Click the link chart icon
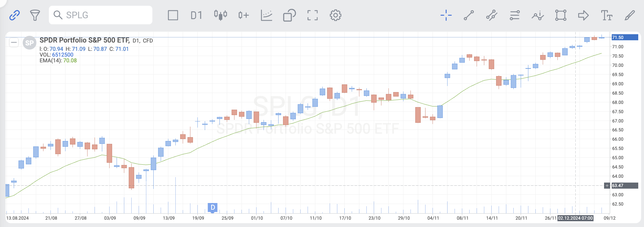 [14, 15]
